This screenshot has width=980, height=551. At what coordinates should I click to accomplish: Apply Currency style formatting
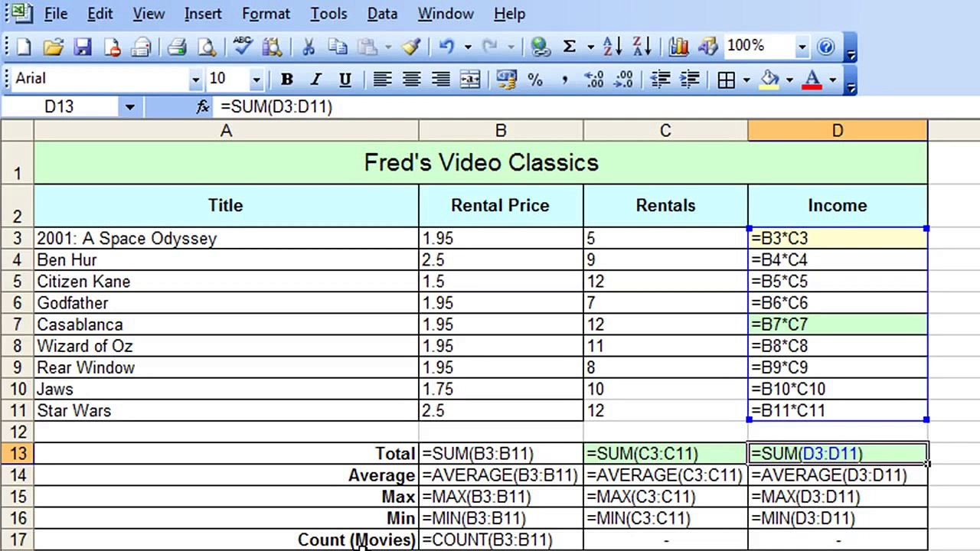click(506, 80)
